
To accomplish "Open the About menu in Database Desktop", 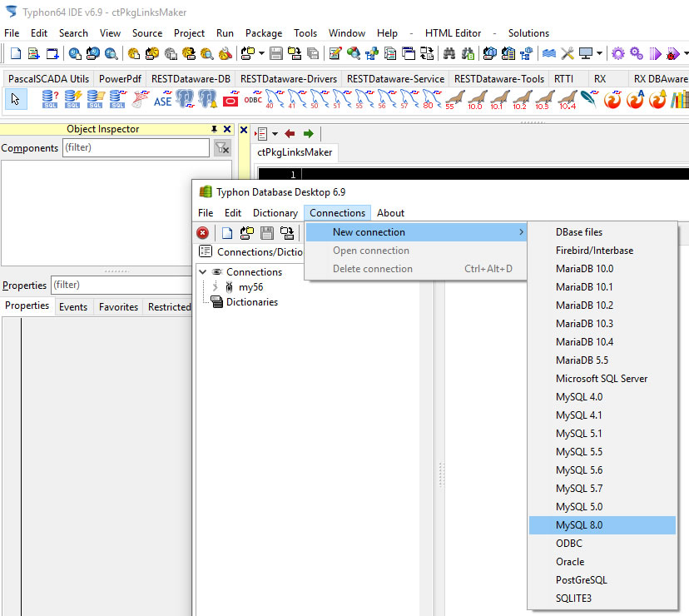I will [x=390, y=213].
